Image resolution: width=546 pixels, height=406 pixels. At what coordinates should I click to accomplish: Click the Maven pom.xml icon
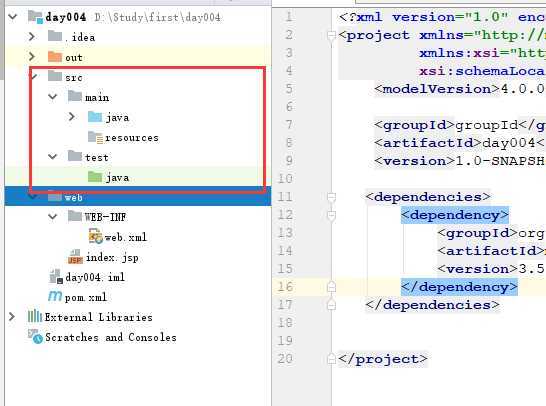point(55,296)
